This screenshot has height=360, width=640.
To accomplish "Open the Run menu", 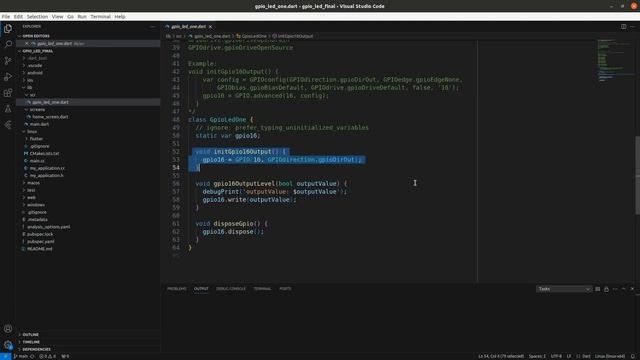I will coord(82,17).
